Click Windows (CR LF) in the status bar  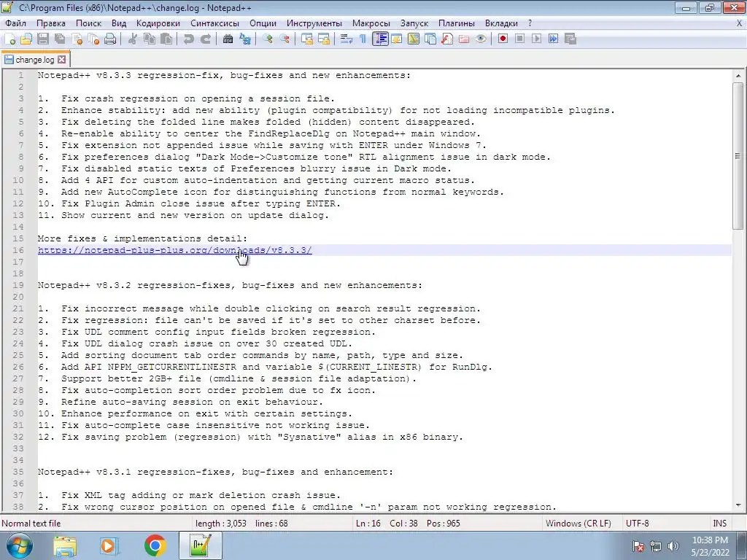(x=578, y=524)
